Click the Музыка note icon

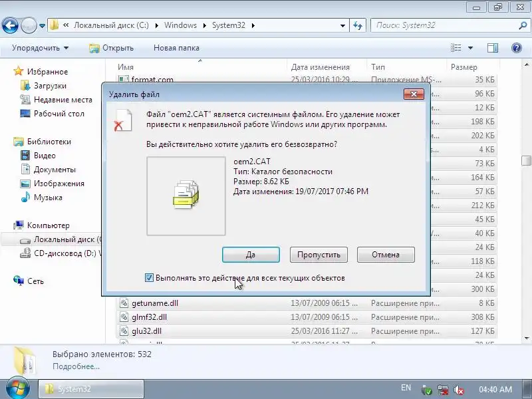25,197
